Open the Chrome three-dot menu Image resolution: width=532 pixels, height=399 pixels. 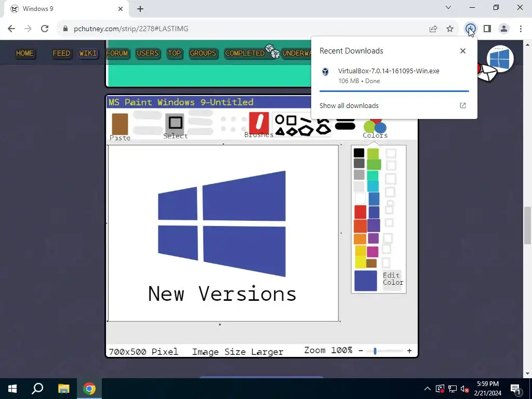(x=521, y=29)
